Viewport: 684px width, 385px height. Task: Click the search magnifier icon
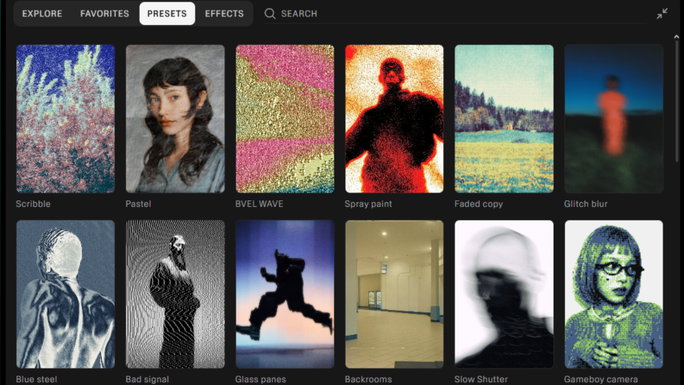(270, 14)
